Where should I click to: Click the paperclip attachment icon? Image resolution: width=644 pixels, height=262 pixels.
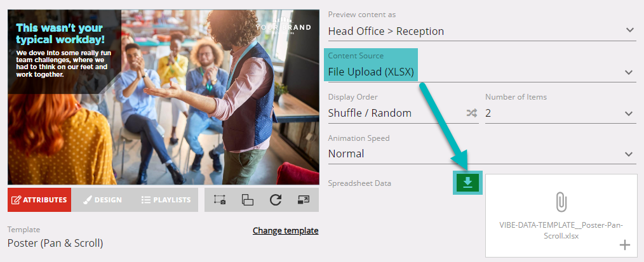561,202
